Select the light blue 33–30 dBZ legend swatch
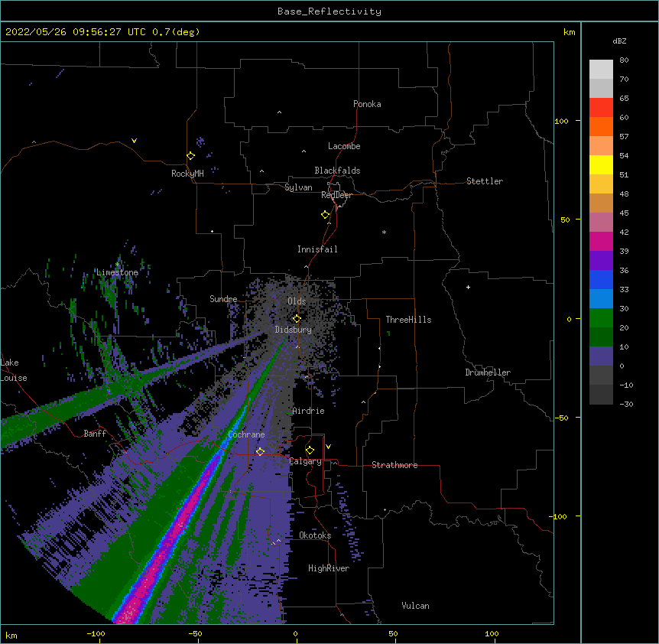 point(601,299)
